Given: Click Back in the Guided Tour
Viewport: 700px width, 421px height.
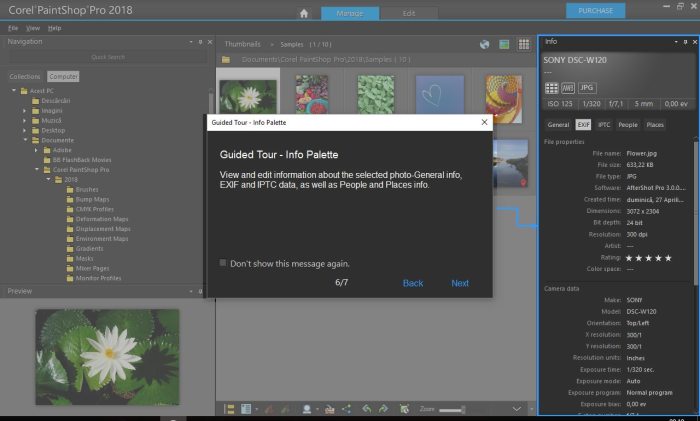Looking at the screenshot, I should 413,283.
